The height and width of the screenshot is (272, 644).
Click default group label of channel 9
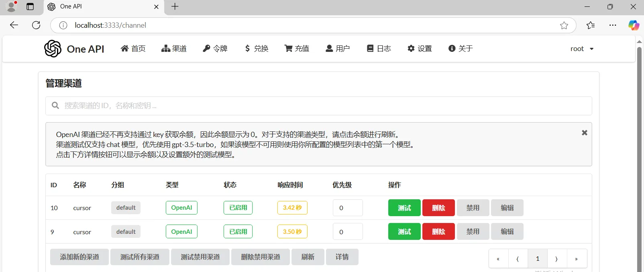pyautogui.click(x=126, y=231)
